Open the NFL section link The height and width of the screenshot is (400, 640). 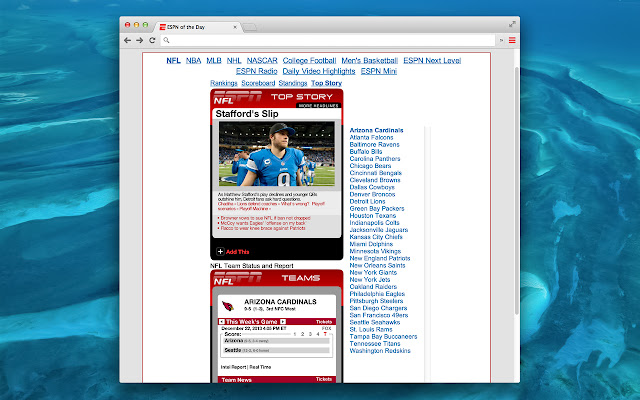[173, 60]
